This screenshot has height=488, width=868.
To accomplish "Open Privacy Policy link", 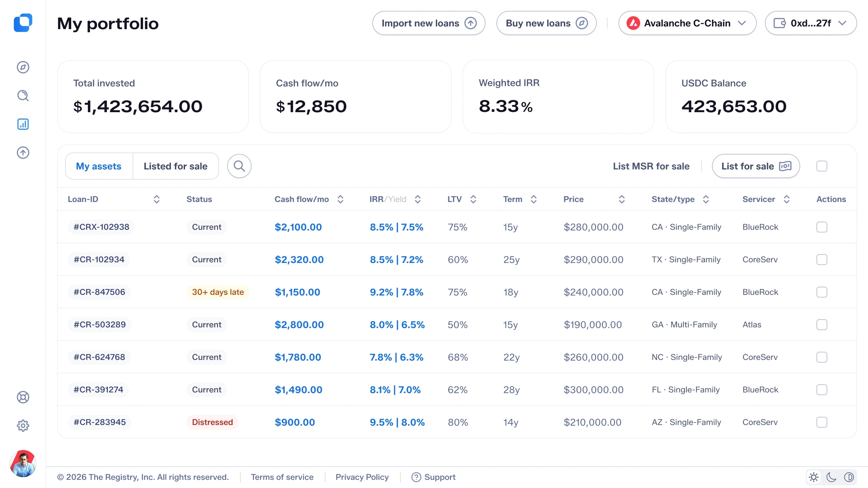I will pos(362,477).
